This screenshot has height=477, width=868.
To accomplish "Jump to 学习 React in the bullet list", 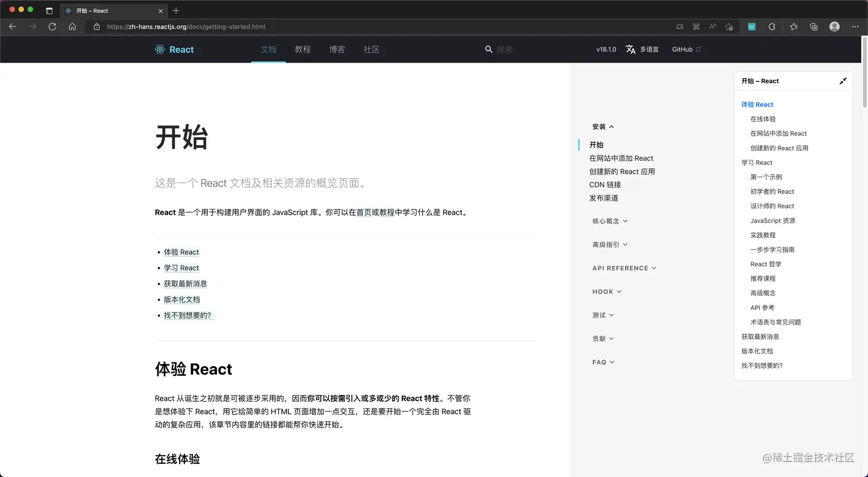I will click(x=181, y=268).
